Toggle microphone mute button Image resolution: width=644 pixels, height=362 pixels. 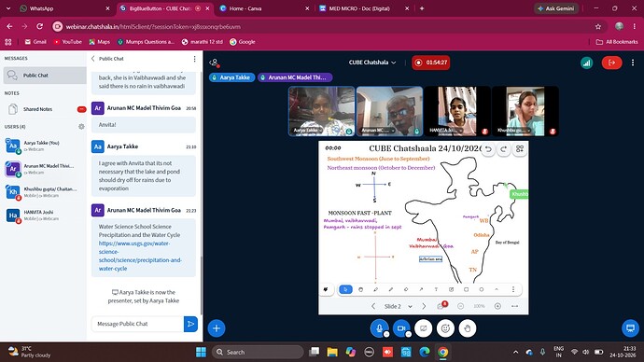[x=380, y=328]
